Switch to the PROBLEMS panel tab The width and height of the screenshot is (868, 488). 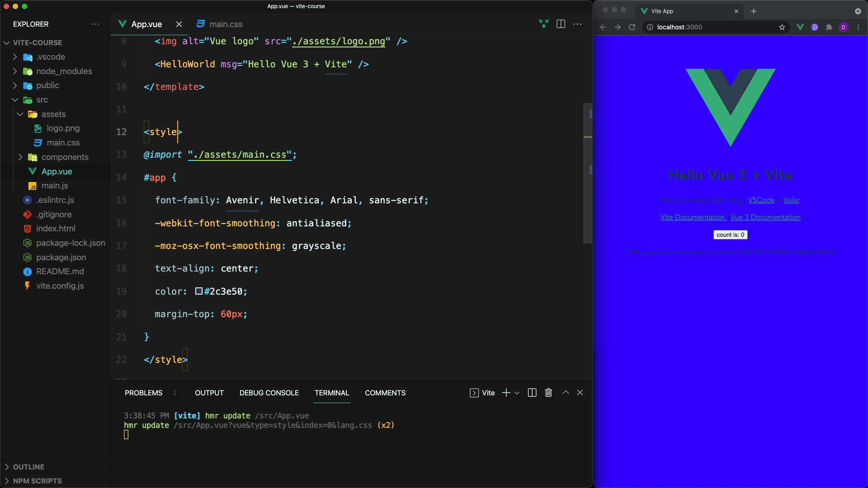pyautogui.click(x=143, y=393)
